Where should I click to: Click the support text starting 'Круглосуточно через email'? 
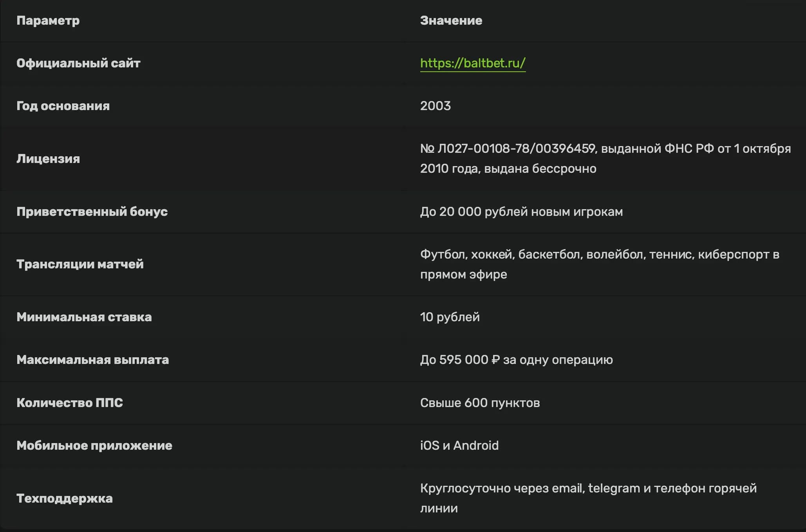[588, 498]
